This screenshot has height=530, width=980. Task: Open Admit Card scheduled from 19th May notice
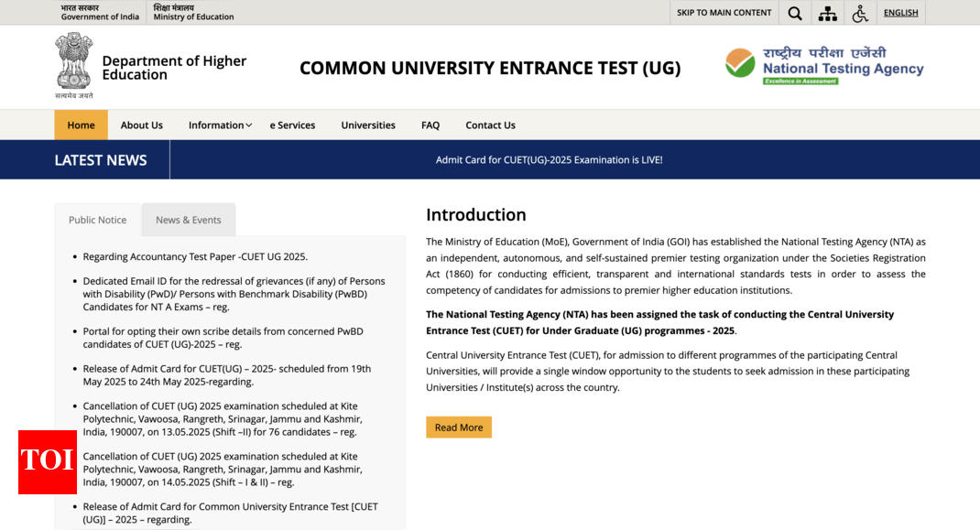point(227,375)
